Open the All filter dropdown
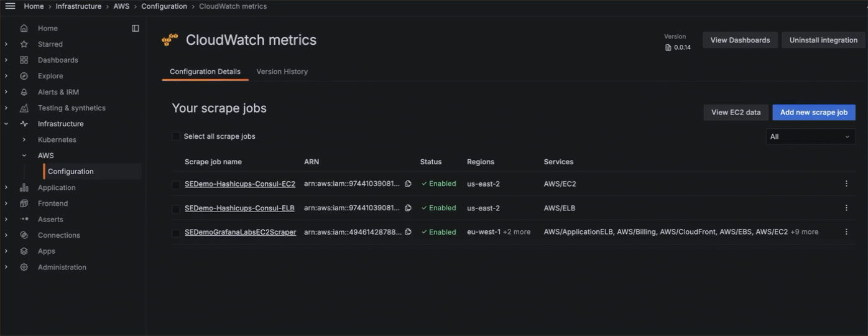 click(810, 137)
